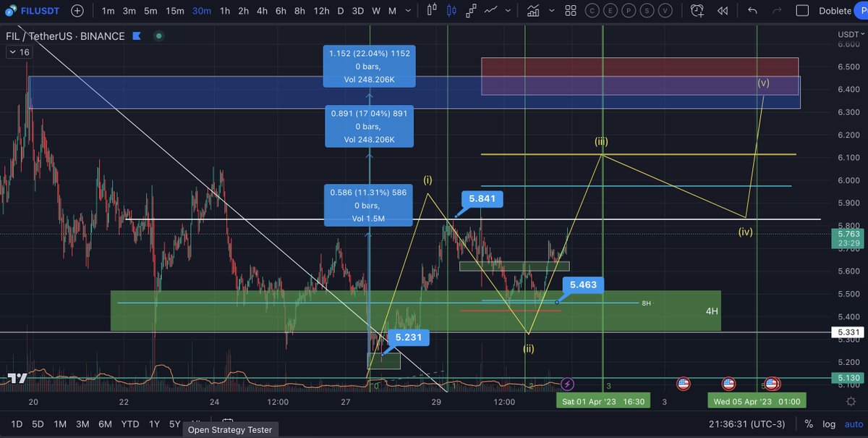Switch to the 3D interval
The height and width of the screenshot is (438, 868).
point(357,11)
